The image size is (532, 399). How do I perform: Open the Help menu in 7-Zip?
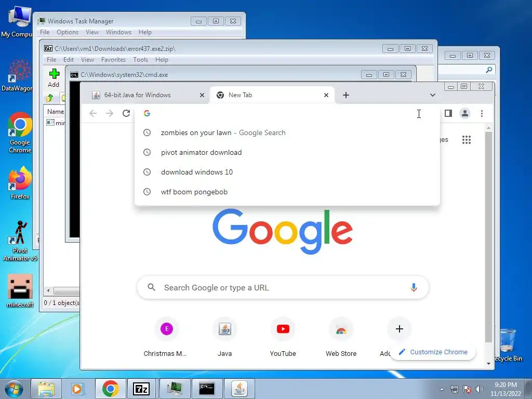pyautogui.click(x=162, y=60)
